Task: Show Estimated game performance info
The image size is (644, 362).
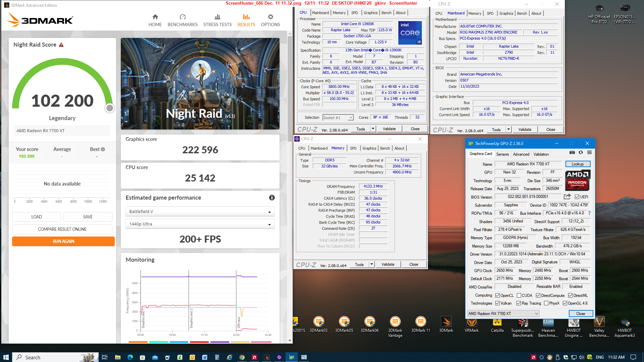Action: pyautogui.click(x=272, y=198)
